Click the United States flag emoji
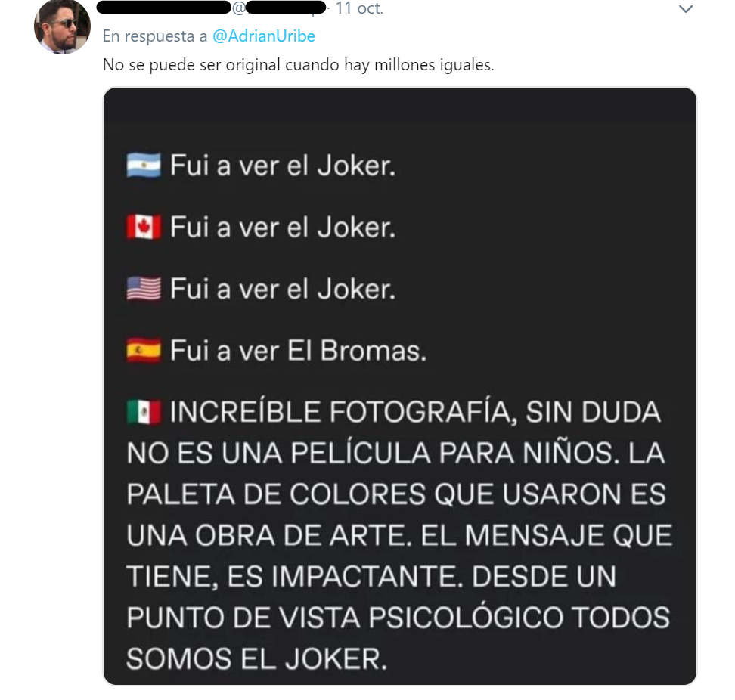The height and width of the screenshot is (700, 735). [144, 289]
